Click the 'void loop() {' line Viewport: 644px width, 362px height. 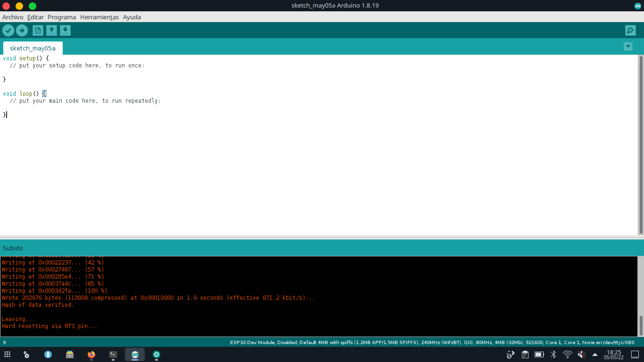(x=25, y=94)
